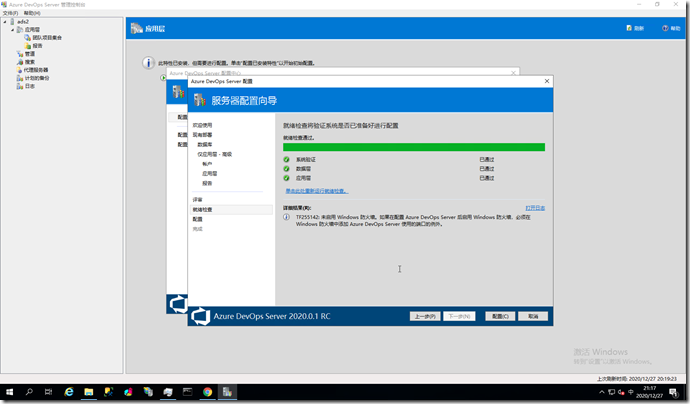This screenshot has height=404, width=690.
Task: Click the 已通过 status for 系统验证
Action: coord(487,159)
